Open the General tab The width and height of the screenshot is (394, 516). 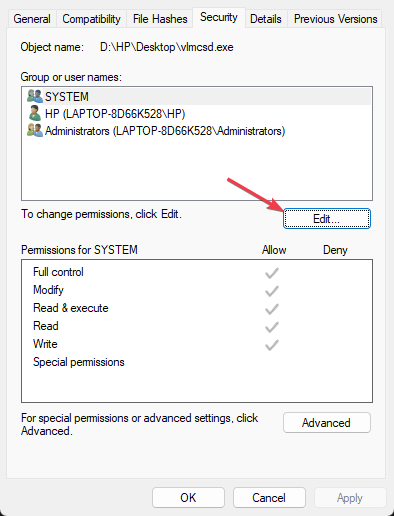click(32, 19)
